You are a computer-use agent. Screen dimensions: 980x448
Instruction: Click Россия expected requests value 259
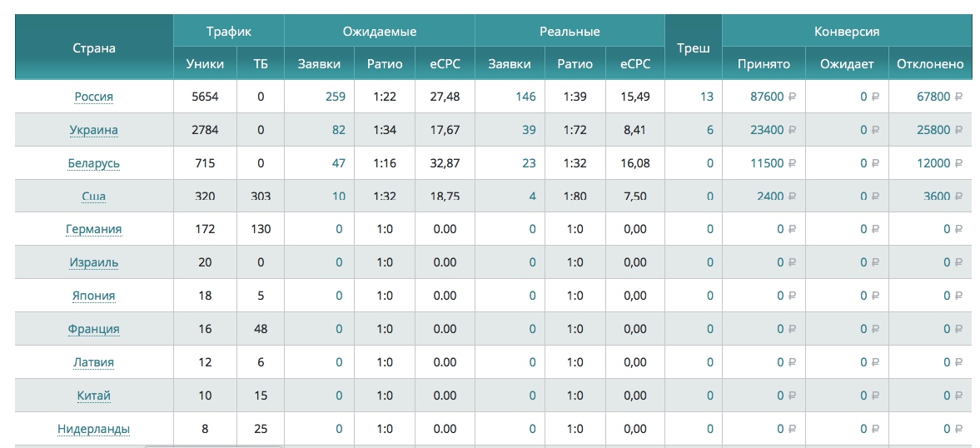[335, 97]
